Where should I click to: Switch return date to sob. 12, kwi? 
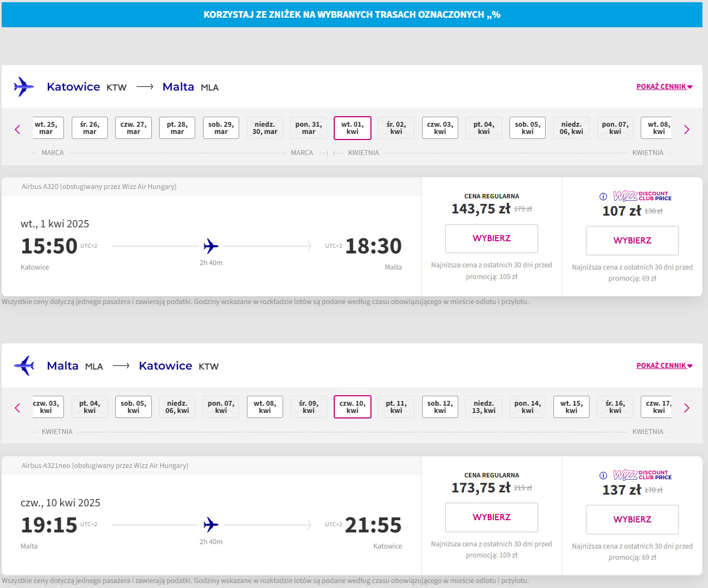pyautogui.click(x=440, y=407)
